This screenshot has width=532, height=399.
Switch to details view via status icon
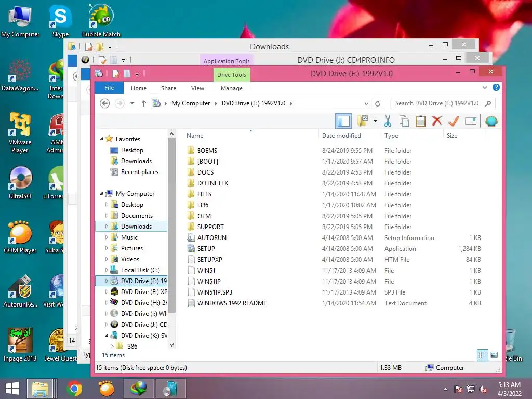click(x=483, y=355)
